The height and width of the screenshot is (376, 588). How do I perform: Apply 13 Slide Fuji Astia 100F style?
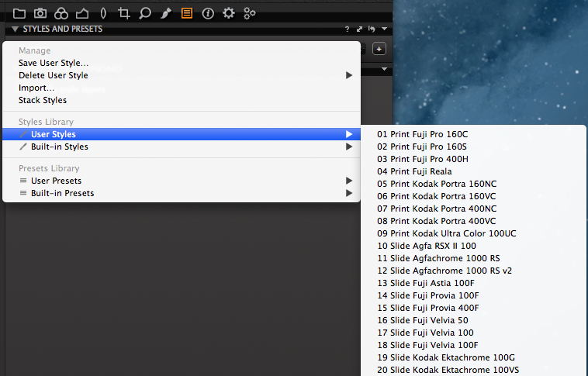[473, 283]
